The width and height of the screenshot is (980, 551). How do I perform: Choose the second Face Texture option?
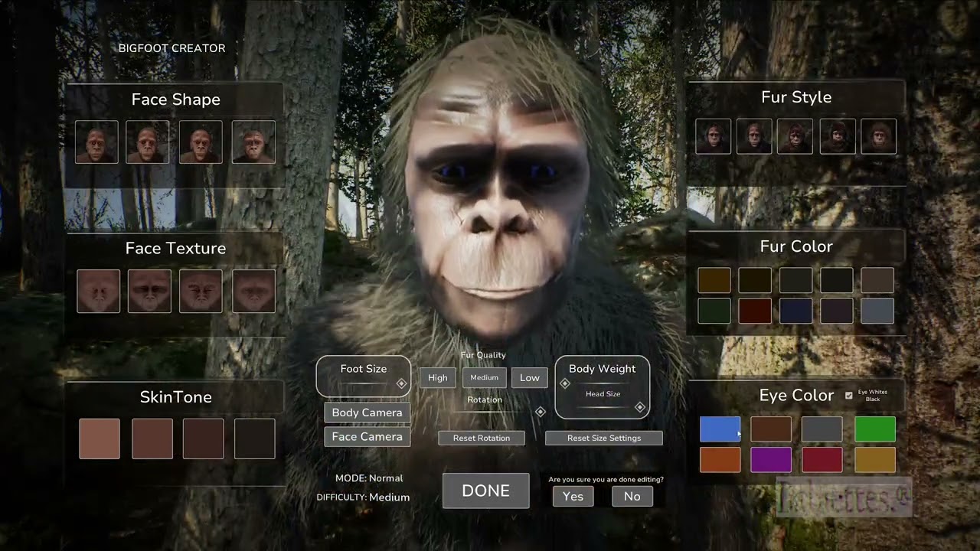[149, 291]
